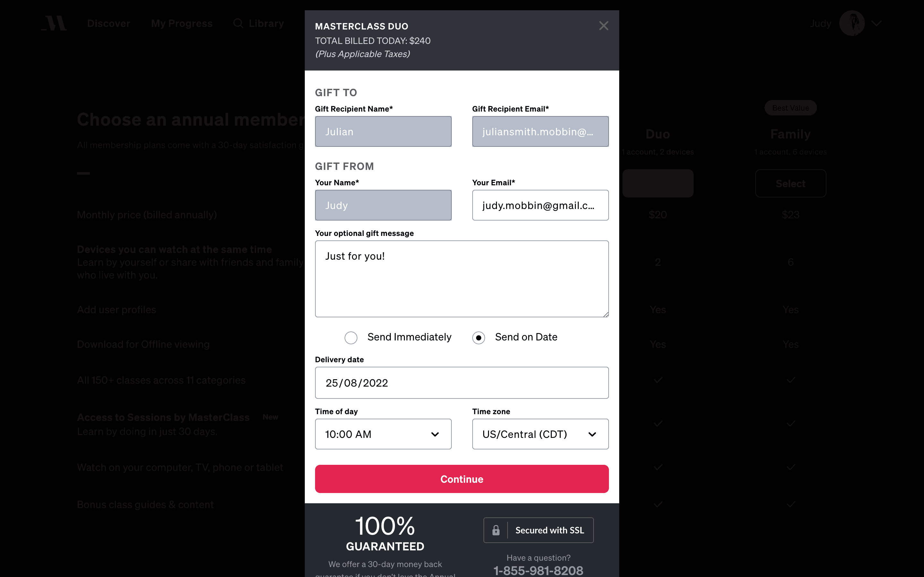Open the Time of day dropdown
This screenshot has width=924, height=577.
(383, 434)
